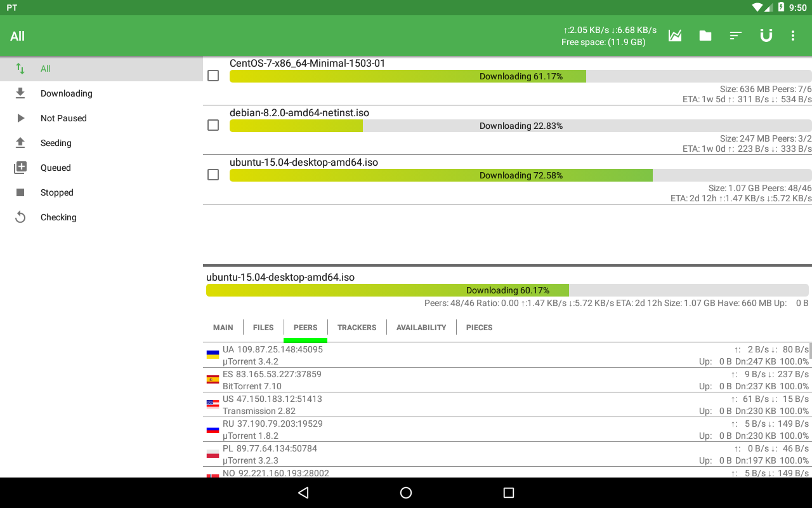This screenshot has height=508, width=812.
Task: Open the PIECES tab
Action: pos(479,328)
